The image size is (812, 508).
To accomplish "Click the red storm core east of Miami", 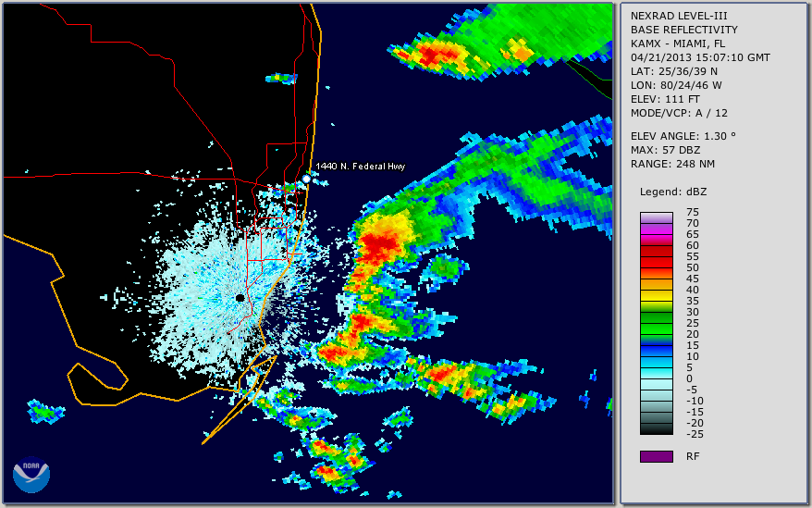I will (x=382, y=243).
